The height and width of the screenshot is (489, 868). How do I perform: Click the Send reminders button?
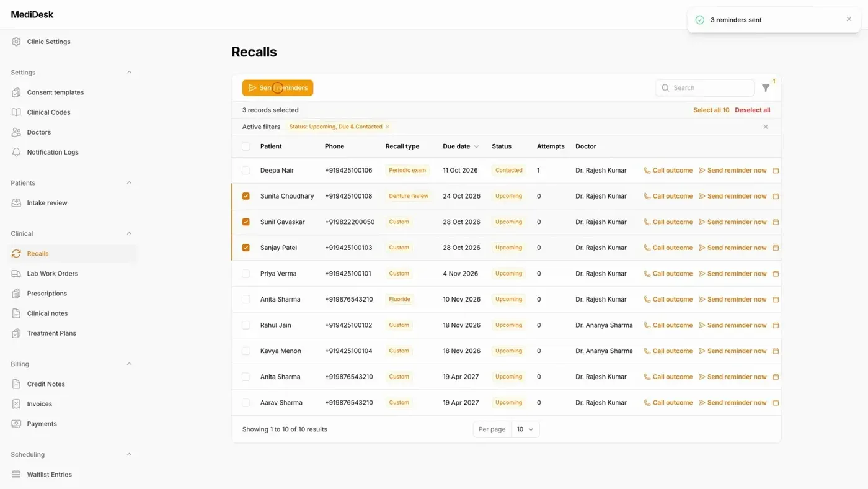(278, 88)
